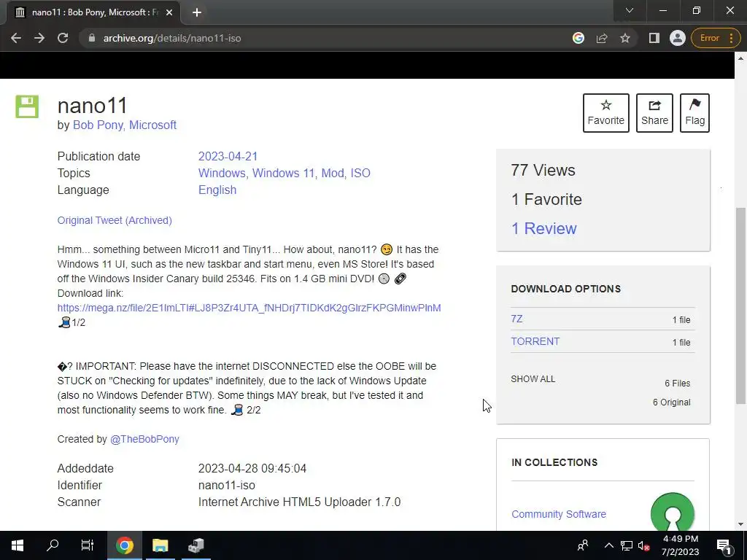Open the 1 Review link
Image resolution: width=747 pixels, height=560 pixels.
[x=543, y=228]
